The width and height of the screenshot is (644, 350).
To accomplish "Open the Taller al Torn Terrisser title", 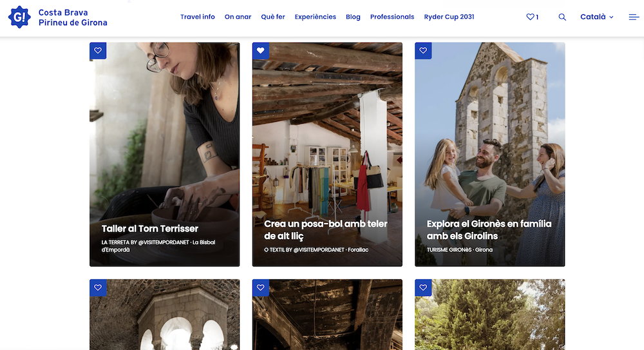I will coord(150,229).
